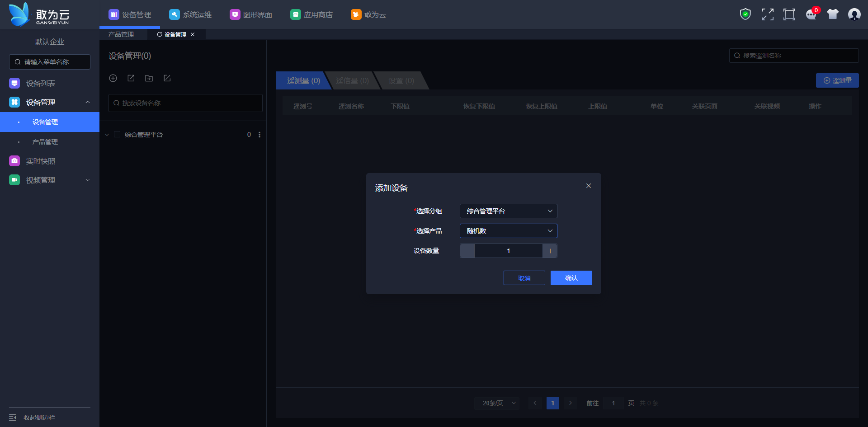Open 实时快照 in the sidebar
This screenshot has width=868, height=427.
[50, 161]
